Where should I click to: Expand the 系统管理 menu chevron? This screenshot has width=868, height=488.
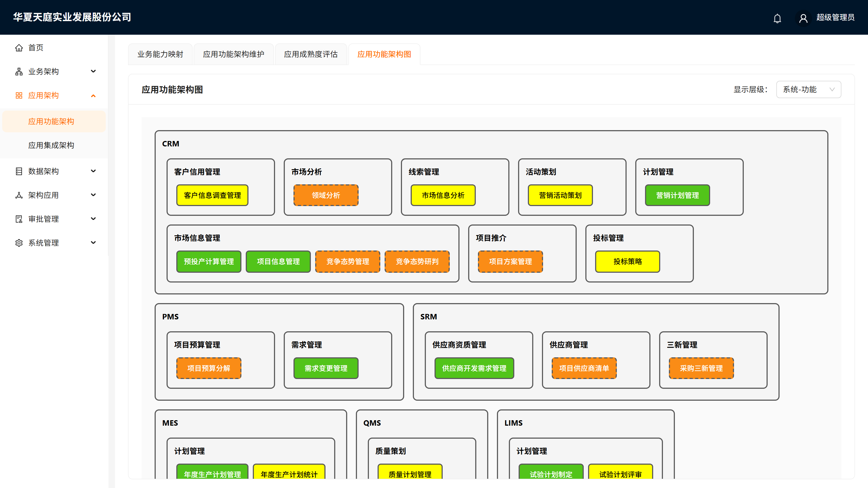(x=93, y=242)
